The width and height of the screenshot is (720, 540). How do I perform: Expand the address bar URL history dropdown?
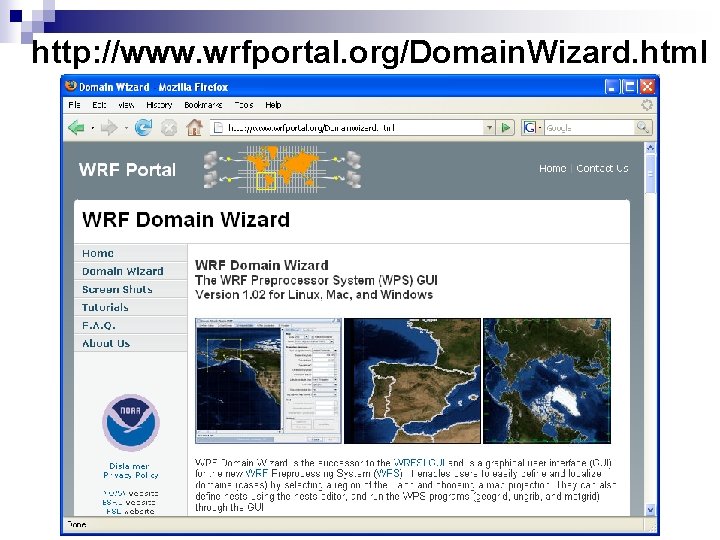pyautogui.click(x=489, y=127)
